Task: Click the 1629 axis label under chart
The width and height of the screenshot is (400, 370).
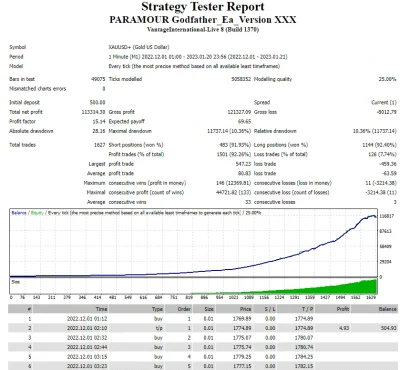Action: point(371,297)
